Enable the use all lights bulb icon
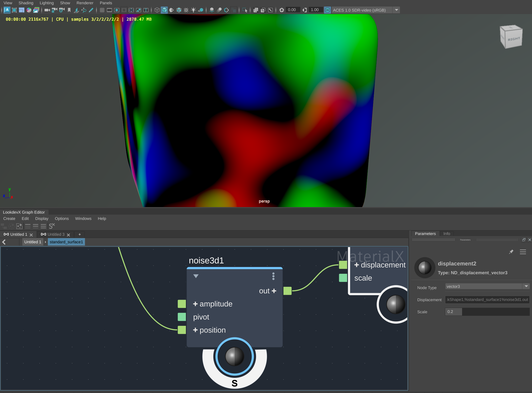This screenshot has width=532, height=393. point(193,10)
